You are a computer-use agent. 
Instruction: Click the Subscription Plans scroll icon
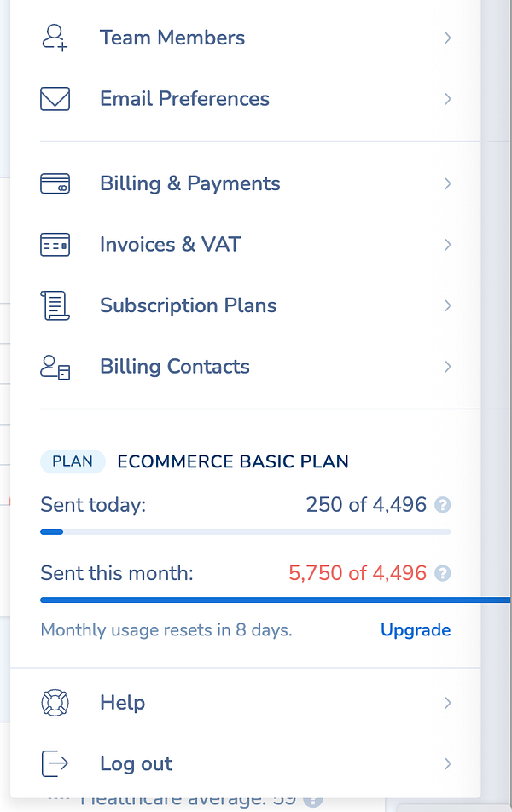(54, 305)
